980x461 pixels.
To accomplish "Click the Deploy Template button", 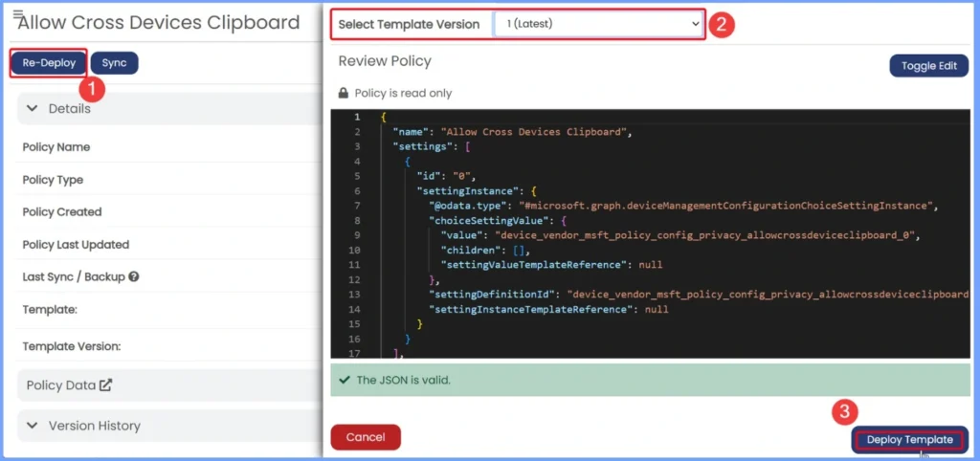I will point(909,440).
